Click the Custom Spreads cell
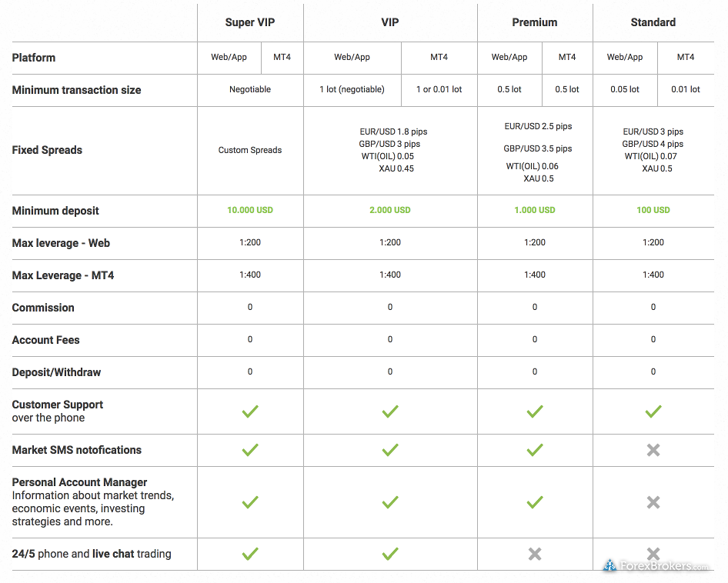 click(250, 151)
